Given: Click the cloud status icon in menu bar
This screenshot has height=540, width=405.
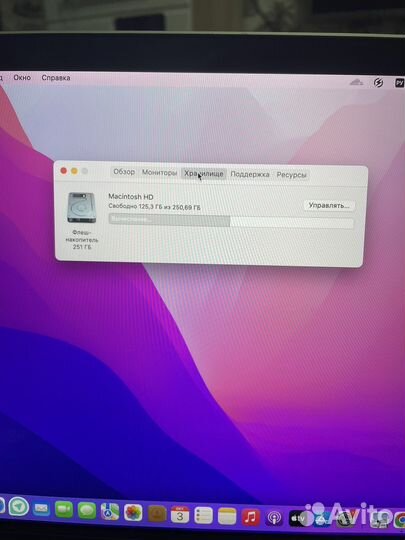Looking at the screenshot, I should pyautogui.click(x=357, y=82).
